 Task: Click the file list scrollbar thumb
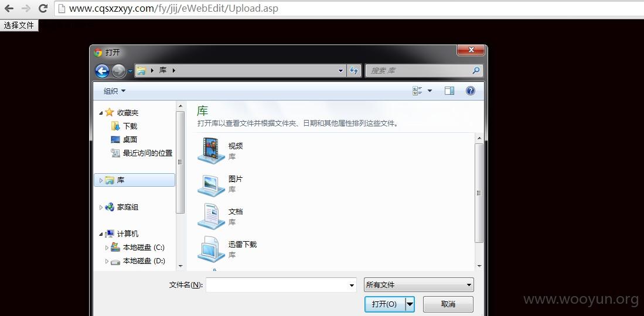(x=479, y=193)
